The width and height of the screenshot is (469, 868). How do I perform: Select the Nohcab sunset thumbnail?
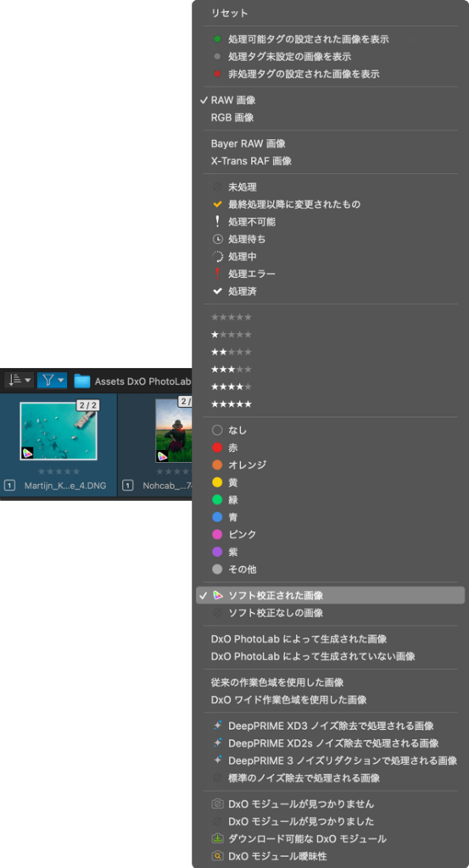(x=173, y=431)
